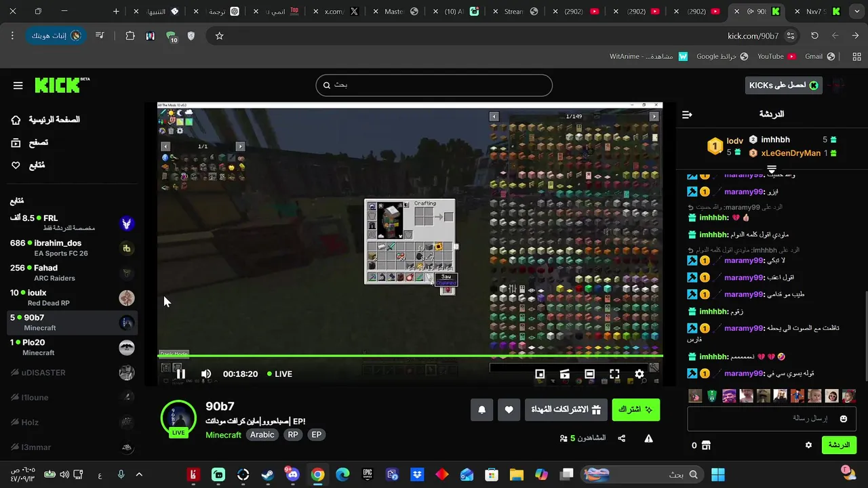Click the KICK beta logo
The width and height of the screenshot is (868, 488).
62,85
